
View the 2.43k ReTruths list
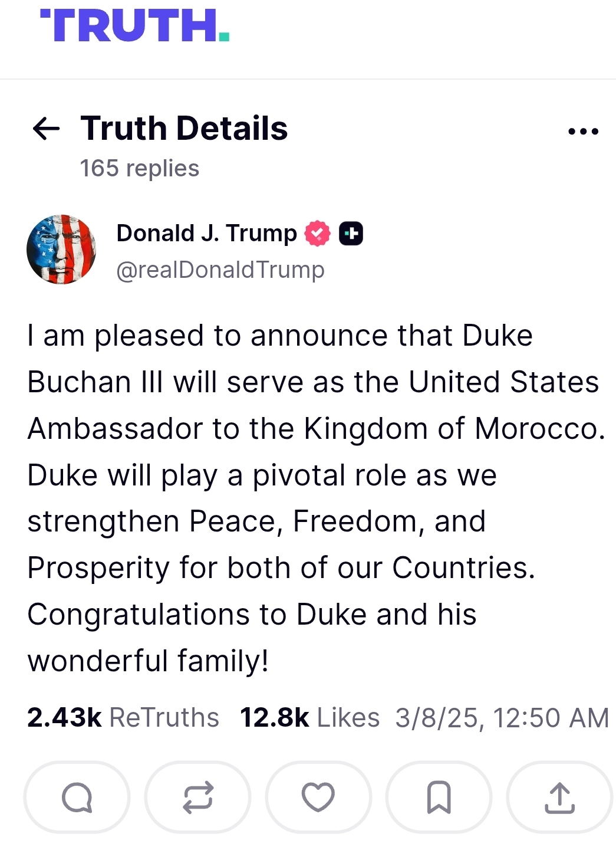tap(123, 718)
